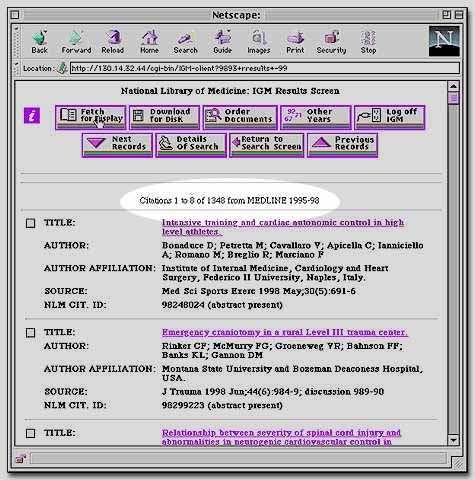Show Next Records
Screen dimensions: 475x480
tap(117, 145)
